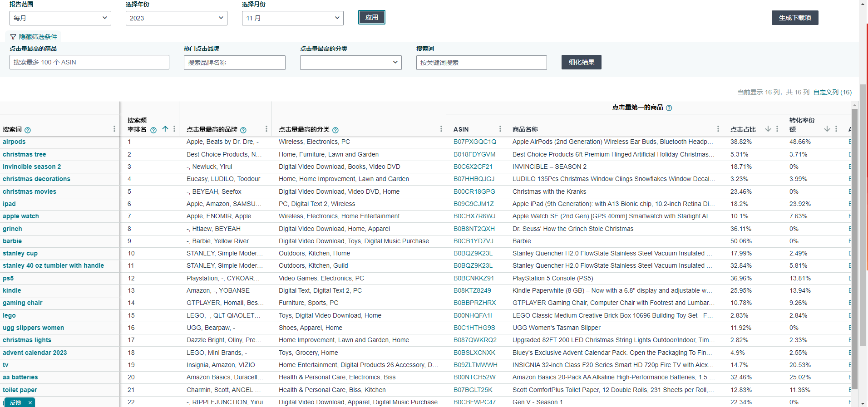Open ASIN link B0C6X2CF21
Image resolution: width=868 pixels, height=407 pixels.
473,167
